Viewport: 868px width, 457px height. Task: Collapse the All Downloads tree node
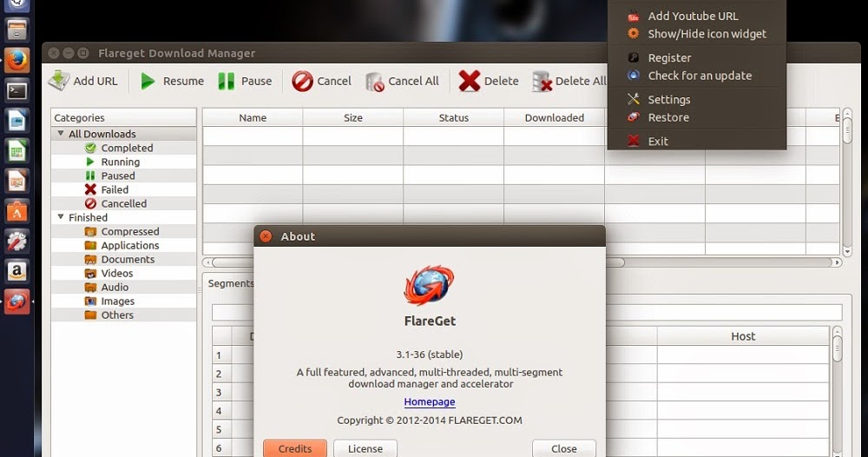pos(61,134)
